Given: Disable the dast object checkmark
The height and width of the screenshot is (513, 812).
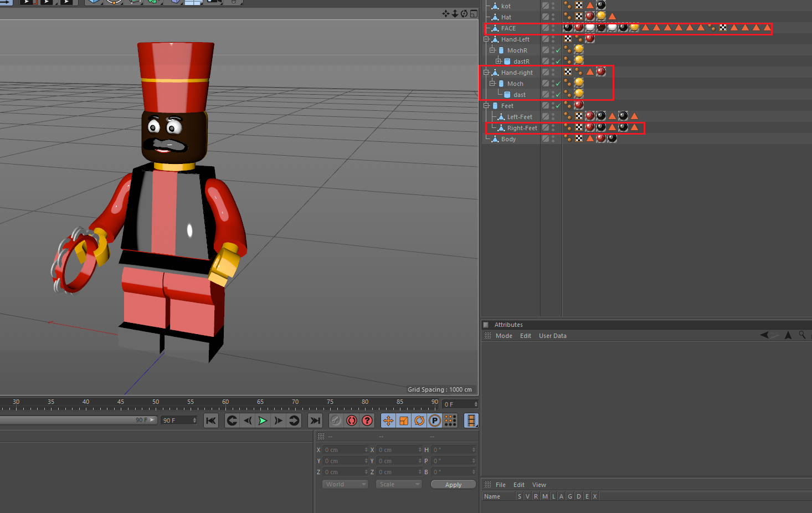Looking at the screenshot, I should coord(558,95).
